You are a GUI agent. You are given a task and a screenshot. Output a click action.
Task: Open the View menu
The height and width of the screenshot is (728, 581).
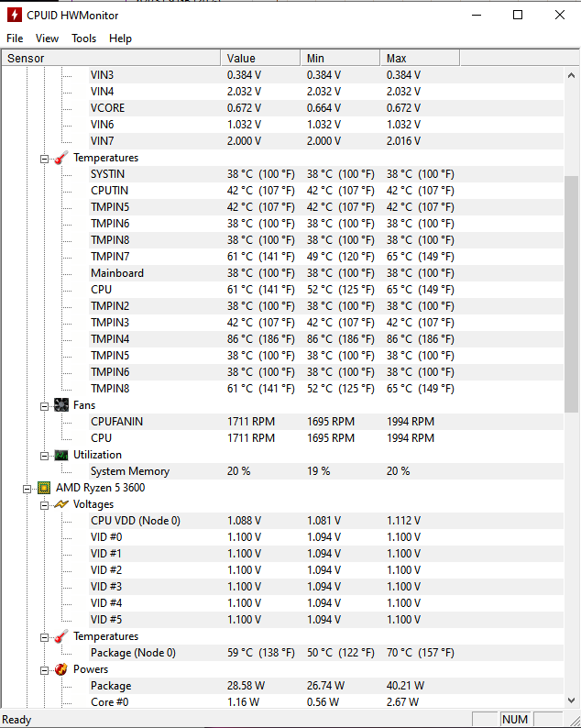point(47,39)
